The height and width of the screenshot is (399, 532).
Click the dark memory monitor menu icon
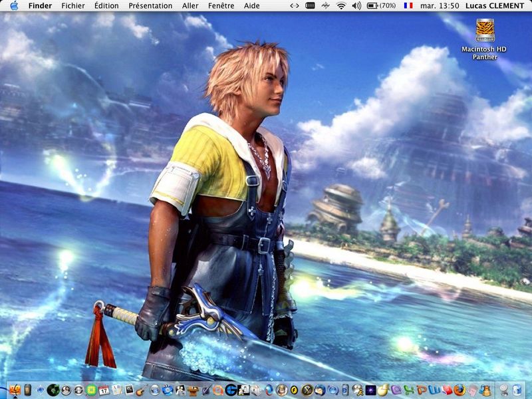[x=310, y=5]
